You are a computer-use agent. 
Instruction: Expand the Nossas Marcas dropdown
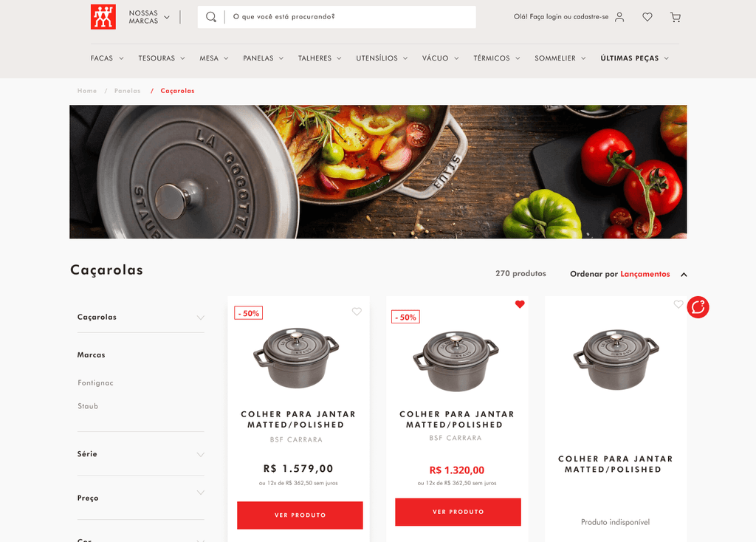pos(149,17)
